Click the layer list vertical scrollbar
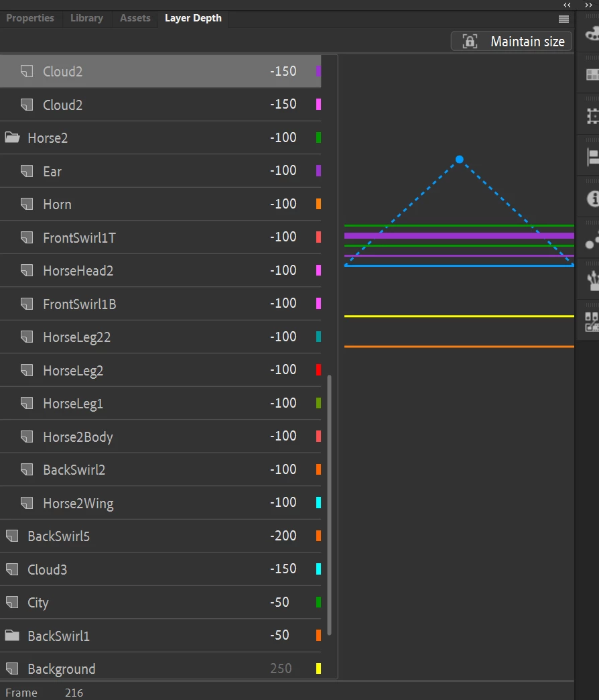The width and height of the screenshot is (599, 700). pyautogui.click(x=330, y=504)
